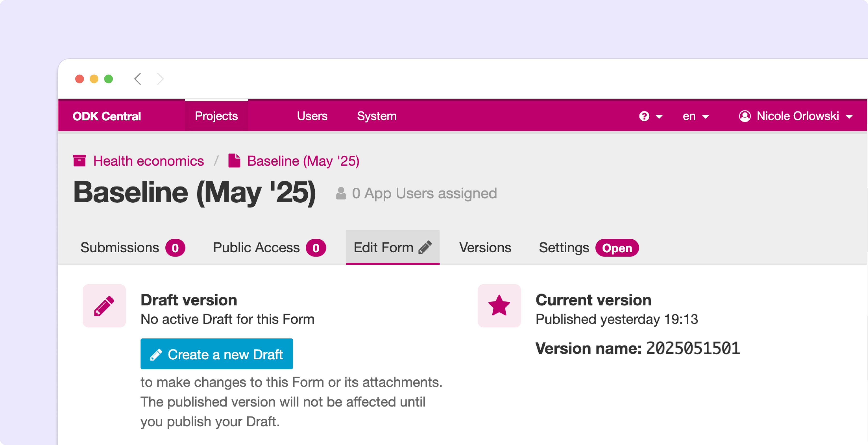Screen dimensions: 868x445
Task: Click the user avatar icon in navbar
Action: [x=745, y=116]
